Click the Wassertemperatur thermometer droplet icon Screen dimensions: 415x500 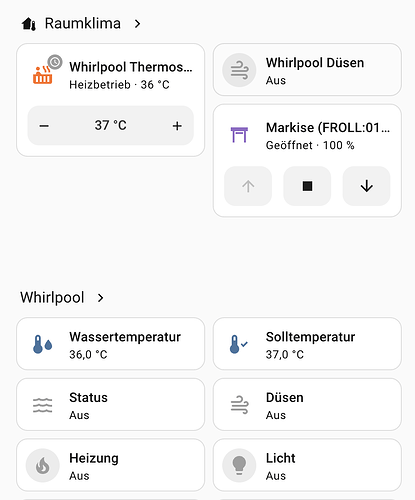[x=43, y=344]
